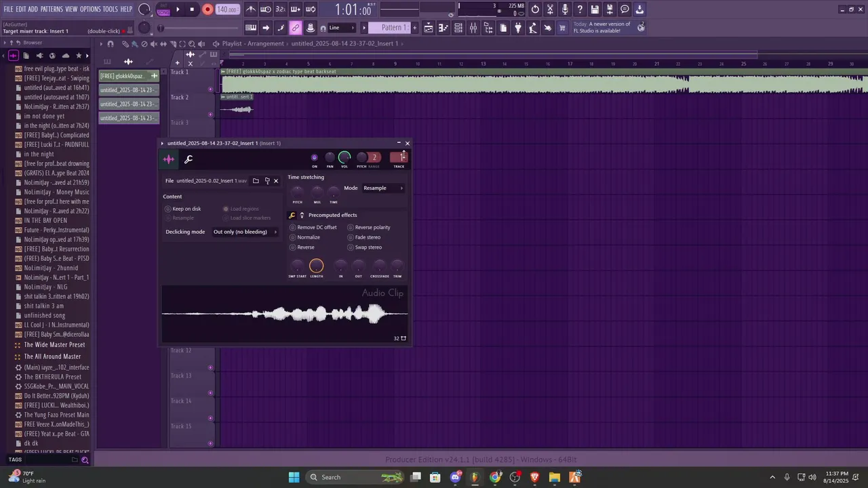Expand Audio Clip window title menu arrow
This screenshot has height=488, width=868.
(x=162, y=143)
